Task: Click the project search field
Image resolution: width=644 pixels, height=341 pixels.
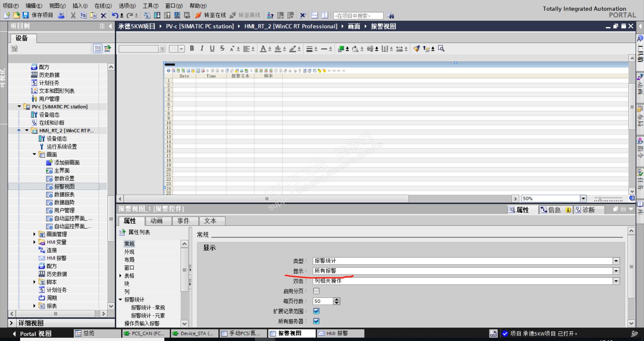Action: click(358, 16)
